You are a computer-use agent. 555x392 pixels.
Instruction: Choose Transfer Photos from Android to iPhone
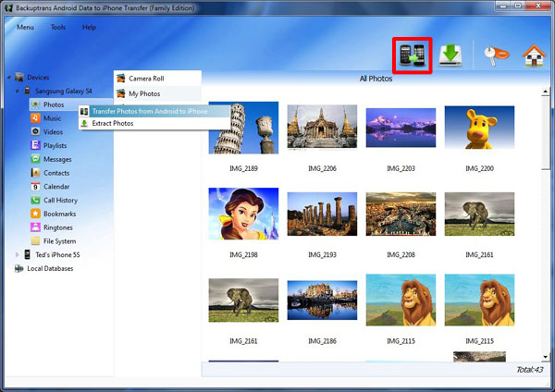(x=154, y=111)
